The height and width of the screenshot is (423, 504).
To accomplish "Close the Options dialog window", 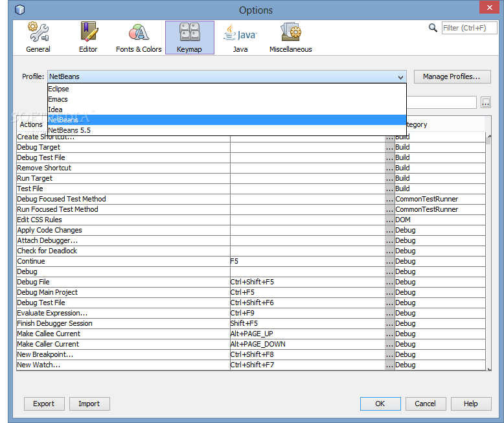I will pyautogui.click(x=489, y=7).
